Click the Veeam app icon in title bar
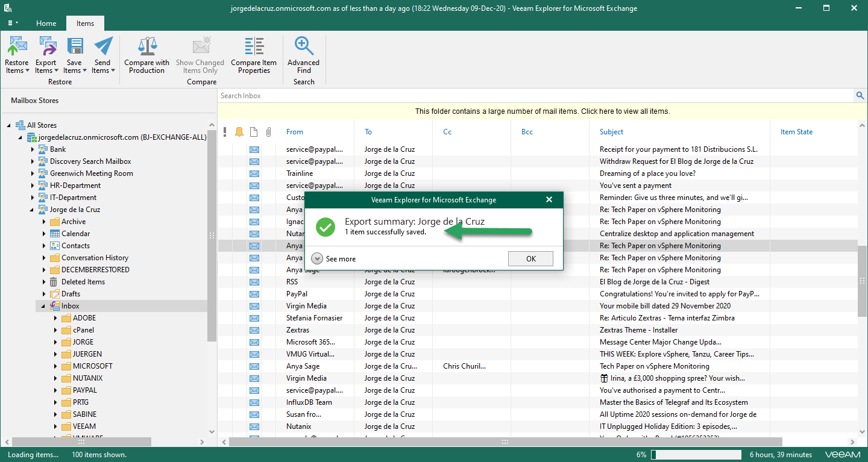The width and height of the screenshot is (868, 462). tap(8, 8)
